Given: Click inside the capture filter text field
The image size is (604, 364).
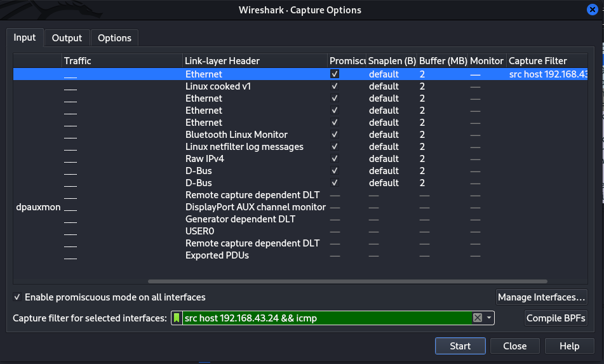Looking at the screenshot, I should pyautogui.click(x=324, y=318).
